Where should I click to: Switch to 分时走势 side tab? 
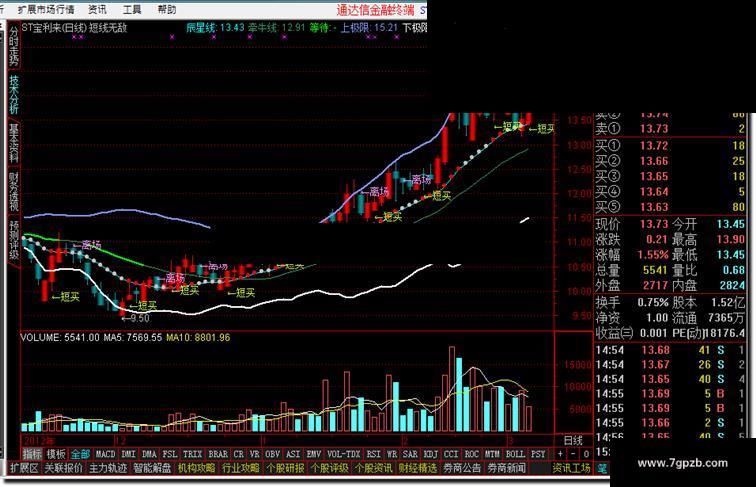pyautogui.click(x=14, y=46)
